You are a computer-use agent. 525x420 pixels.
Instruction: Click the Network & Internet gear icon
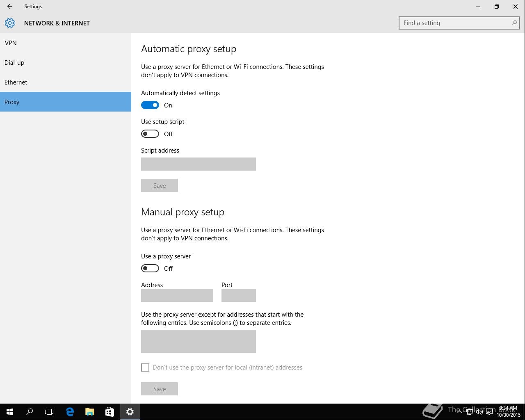[x=10, y=23]
